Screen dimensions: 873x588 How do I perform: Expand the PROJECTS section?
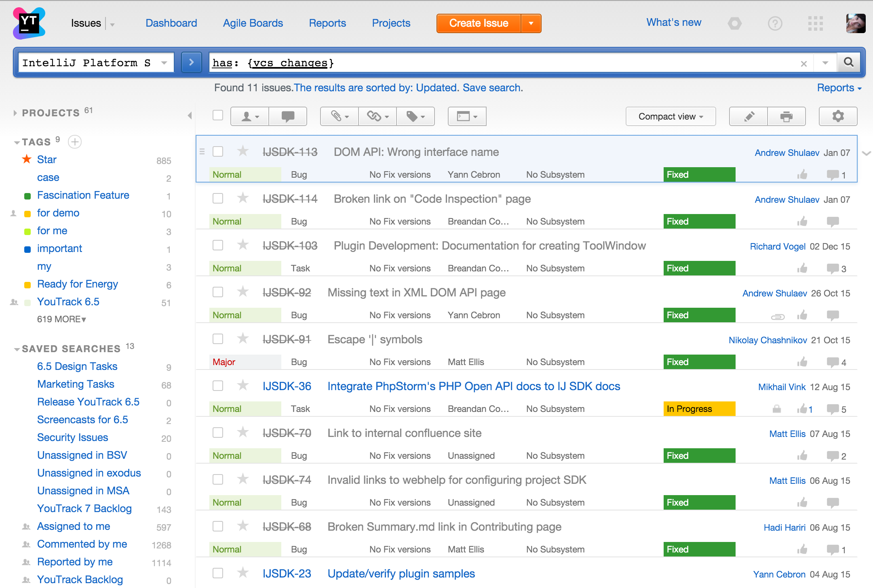15,113
